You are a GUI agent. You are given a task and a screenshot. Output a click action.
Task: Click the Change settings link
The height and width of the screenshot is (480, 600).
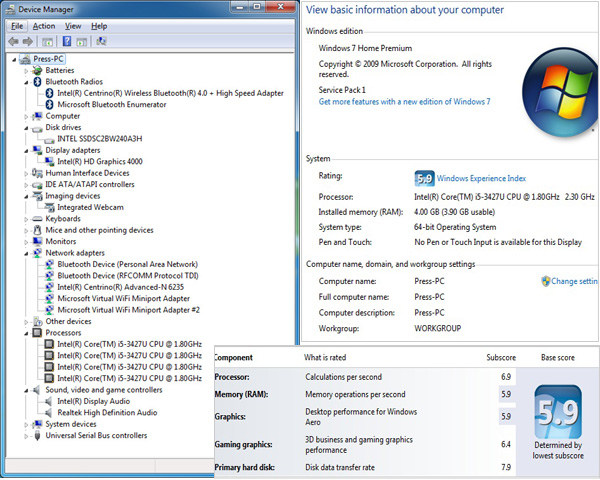coord(574,281)
